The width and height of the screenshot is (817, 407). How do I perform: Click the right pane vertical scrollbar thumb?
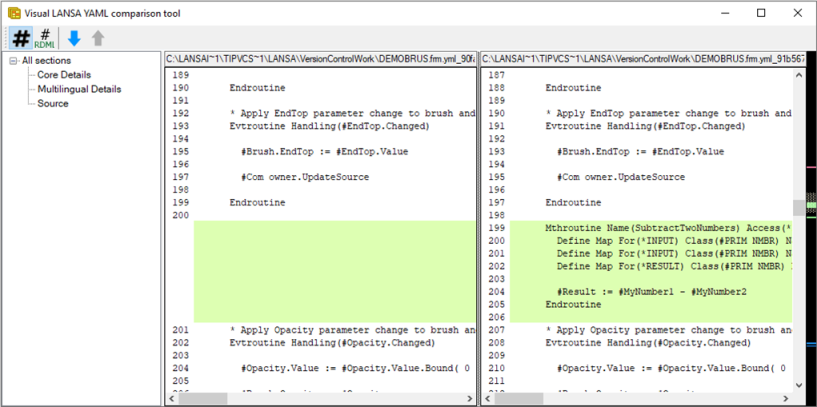[799, 207]
